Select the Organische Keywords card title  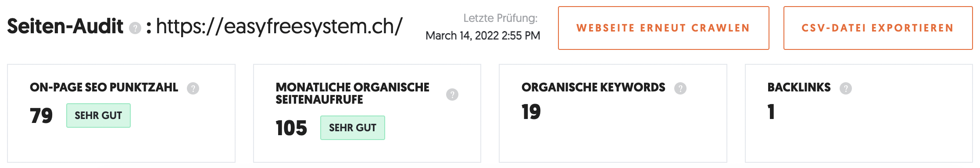594,87
